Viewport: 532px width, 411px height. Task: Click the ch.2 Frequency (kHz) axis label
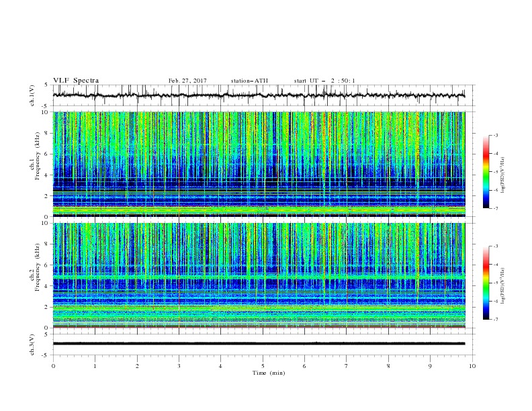click(34, 267)
